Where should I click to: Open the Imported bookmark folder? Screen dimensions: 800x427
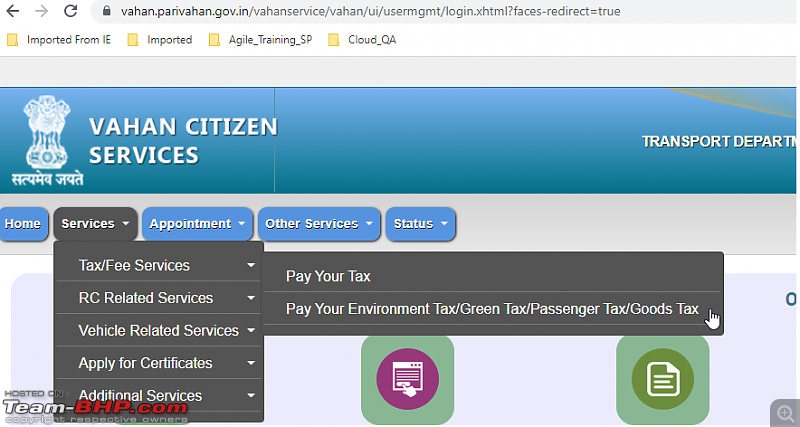pyautogui.click(x=160, y=40)
